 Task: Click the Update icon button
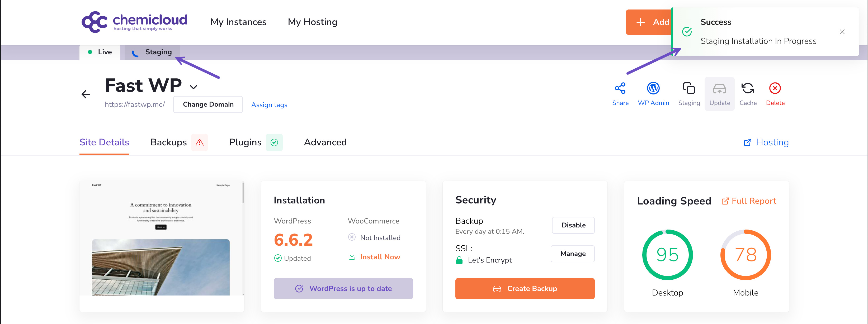click(719, 89)
